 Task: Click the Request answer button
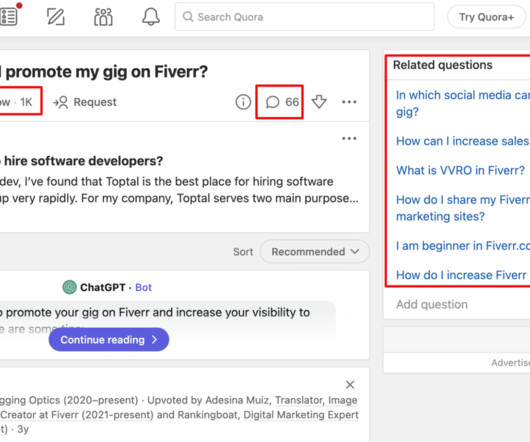click(85, 102)
